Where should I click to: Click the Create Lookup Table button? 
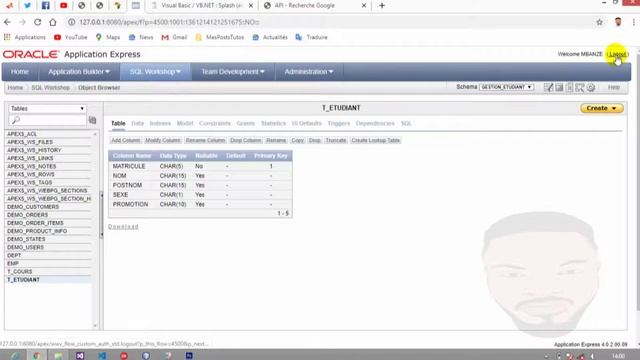click(x=376, y=140)
